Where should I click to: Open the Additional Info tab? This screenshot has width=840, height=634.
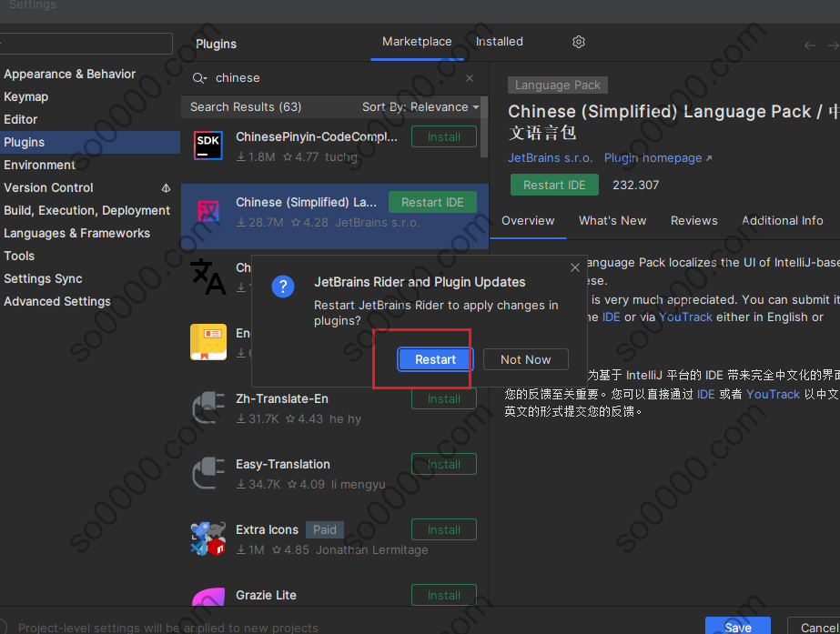pyautogui.click(x=782, y=221)
